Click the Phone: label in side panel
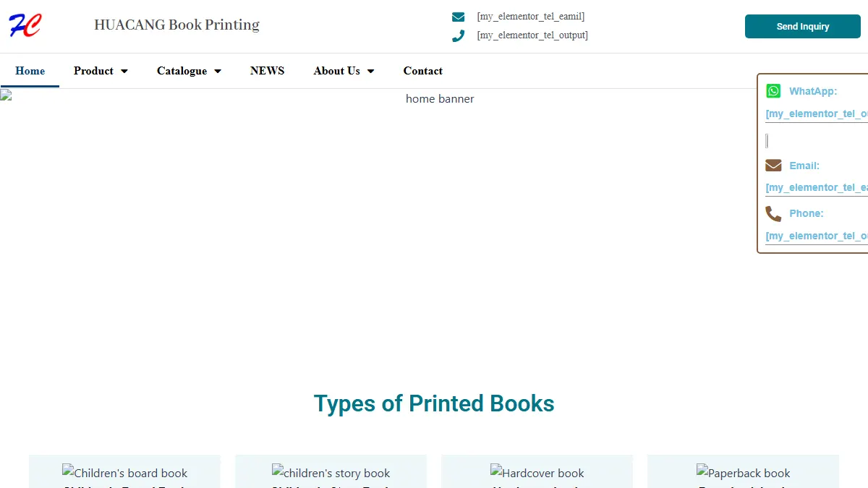 point(807,213)
